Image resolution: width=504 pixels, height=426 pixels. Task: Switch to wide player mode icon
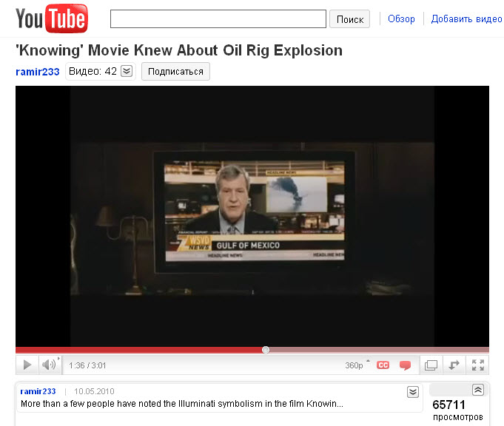coord(454,365)
